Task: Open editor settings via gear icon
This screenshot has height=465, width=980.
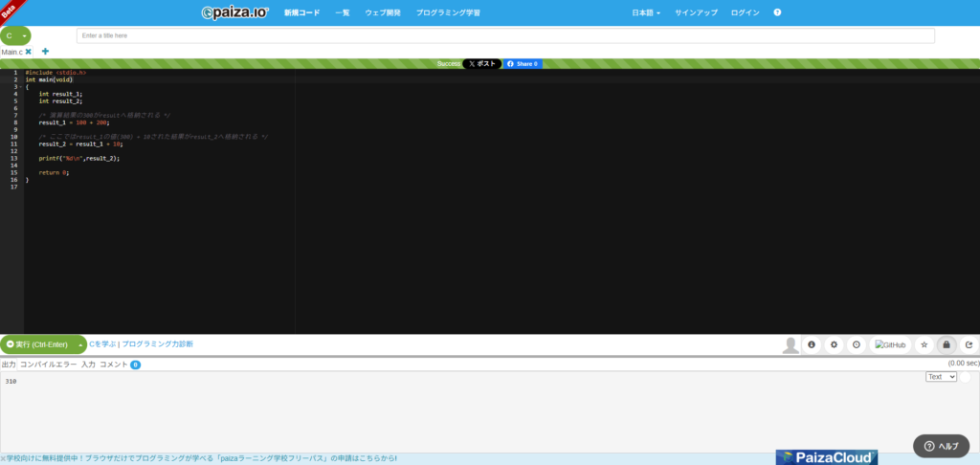Action: click(834, 344)
